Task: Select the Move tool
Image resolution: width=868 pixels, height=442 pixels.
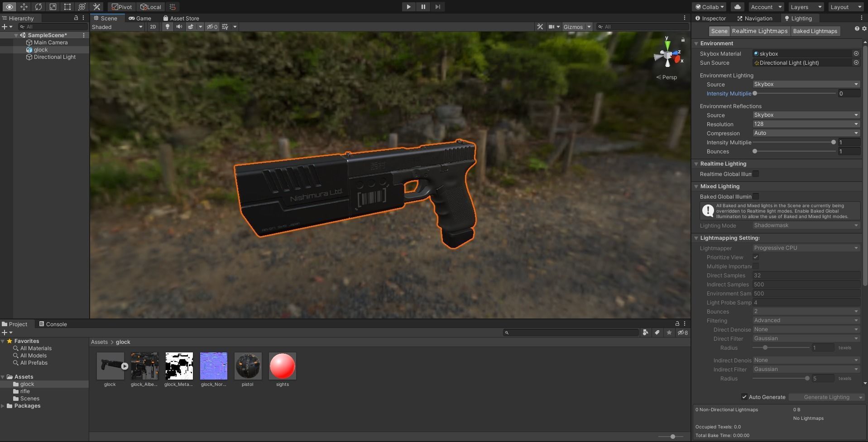Action: (x=24, y=7)
